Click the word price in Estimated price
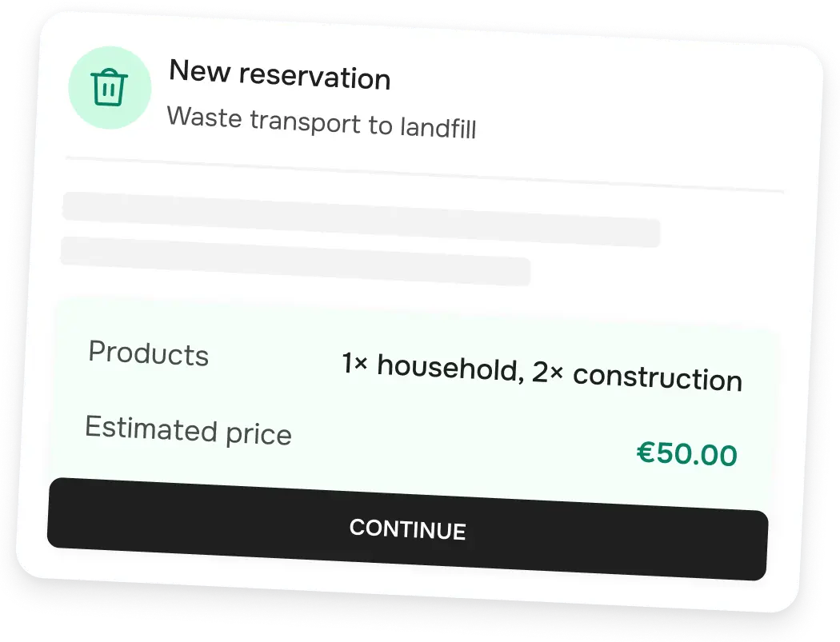840x642 pixels. [258, 436]
